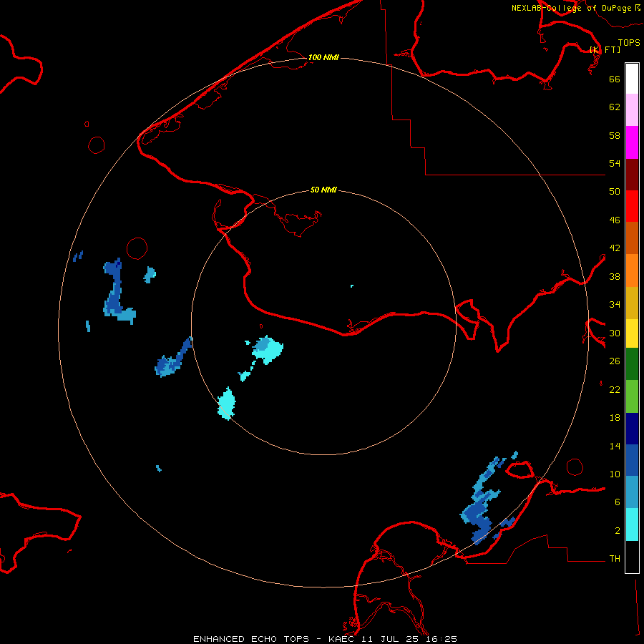The image size is (644, 644).
Task: Click the "K FT" units label
Action: click(605, 49)
